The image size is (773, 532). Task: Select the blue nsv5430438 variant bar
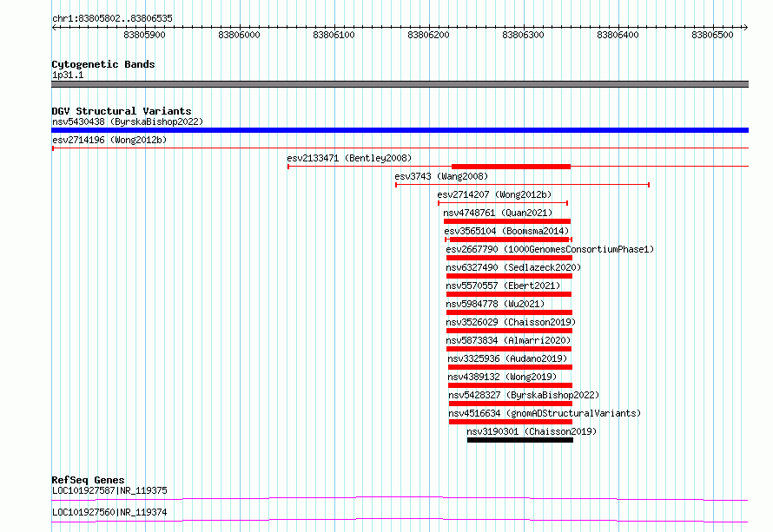pyautogui.click(x=400, y=130)
